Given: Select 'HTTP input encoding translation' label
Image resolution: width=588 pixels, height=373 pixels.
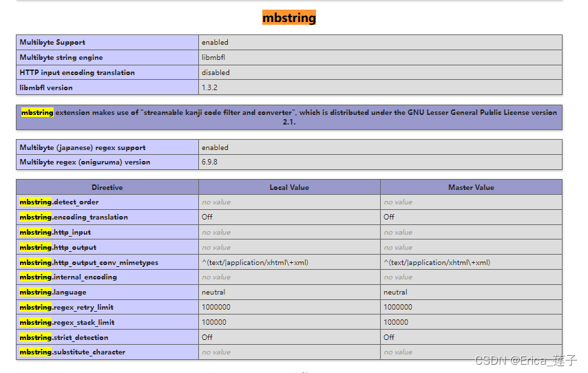Looking at the screenshot, I should tap(77, 72).
